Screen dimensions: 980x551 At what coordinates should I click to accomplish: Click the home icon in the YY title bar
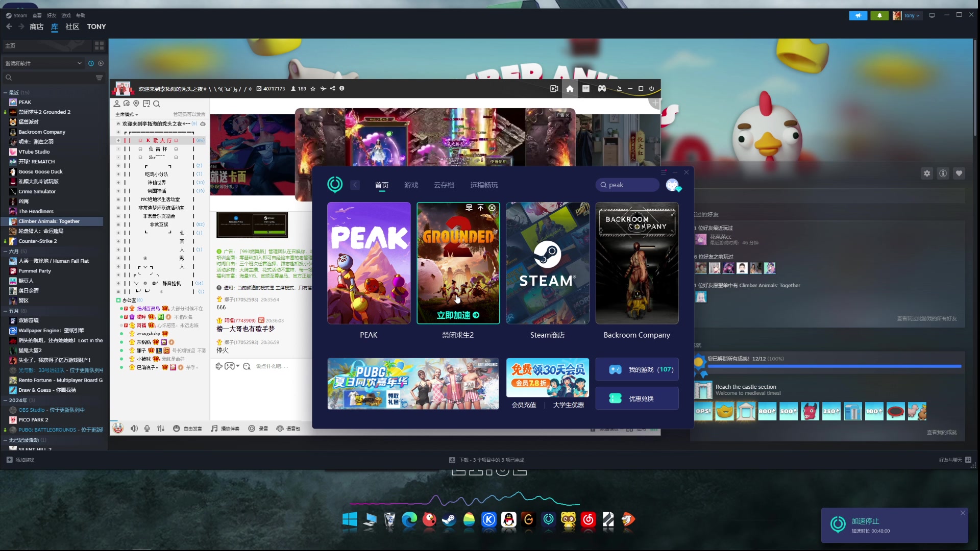tap(570, 89)
